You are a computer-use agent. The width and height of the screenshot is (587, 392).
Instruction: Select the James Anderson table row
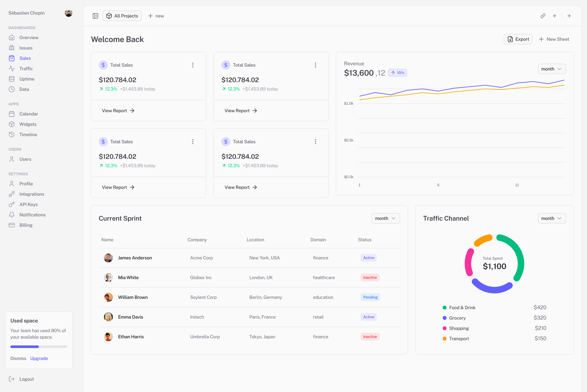[249, 258]
